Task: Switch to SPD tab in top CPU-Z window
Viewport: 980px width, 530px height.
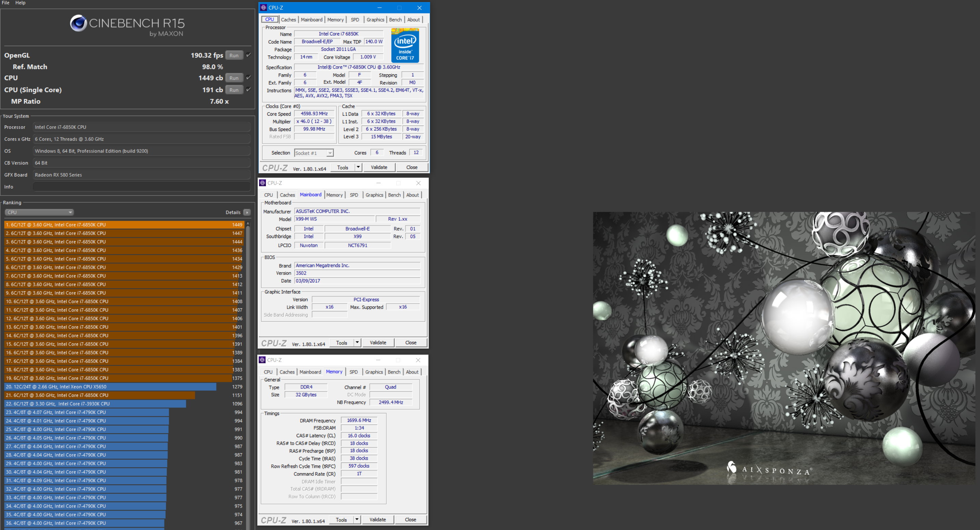Action: point(355,20)
